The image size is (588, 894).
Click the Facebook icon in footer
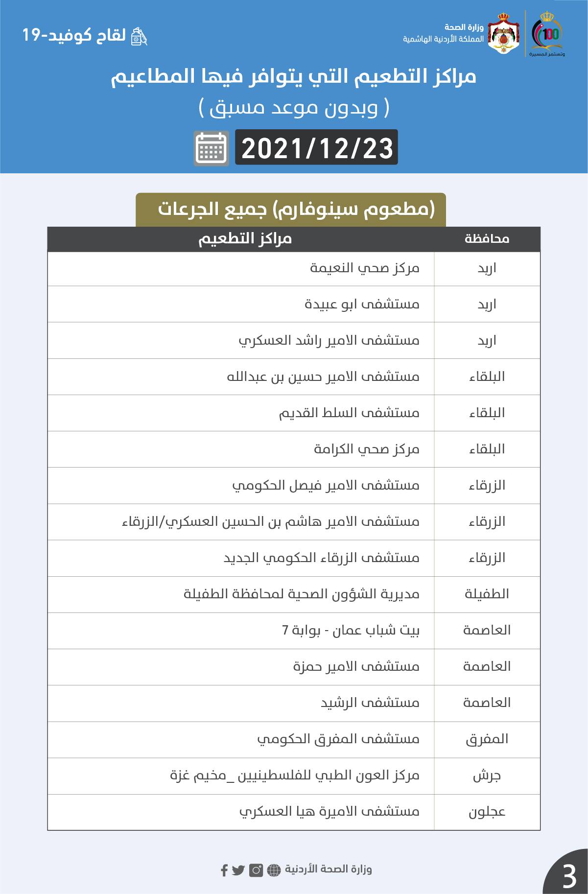click(x=224, y=870)
